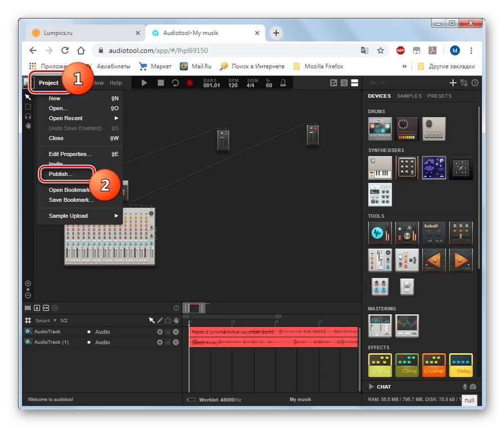Add the Beatbox 8 drum machine device
This screenshot has width=504, height=428.
(407, 129)
